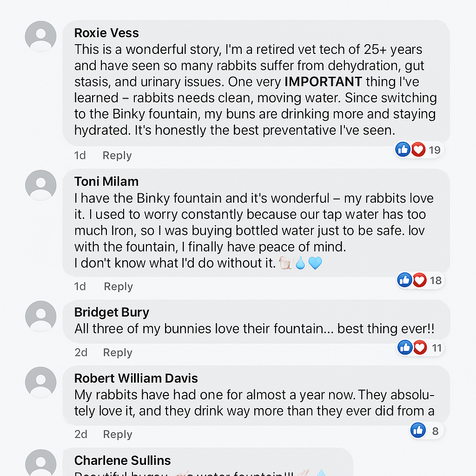
Task: Click Toni Milam's profile avatar
Action: pyautogui.click(x=40, y=185)
